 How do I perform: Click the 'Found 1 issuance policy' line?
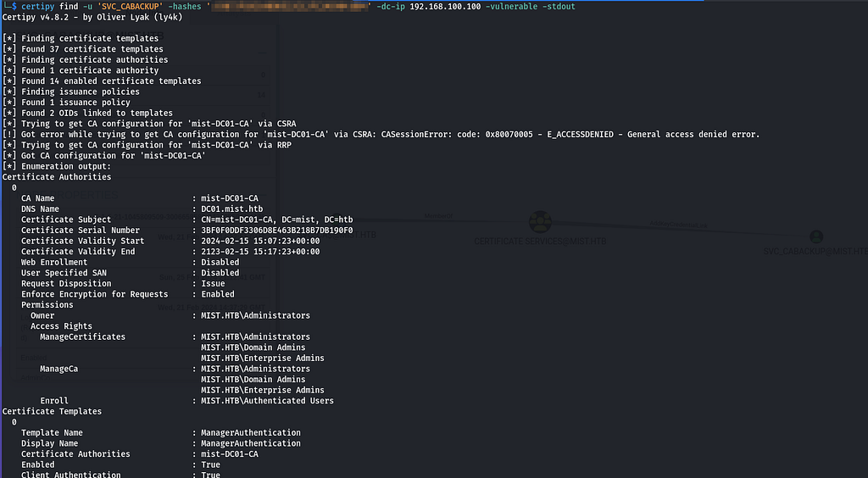tap(66, 103)
